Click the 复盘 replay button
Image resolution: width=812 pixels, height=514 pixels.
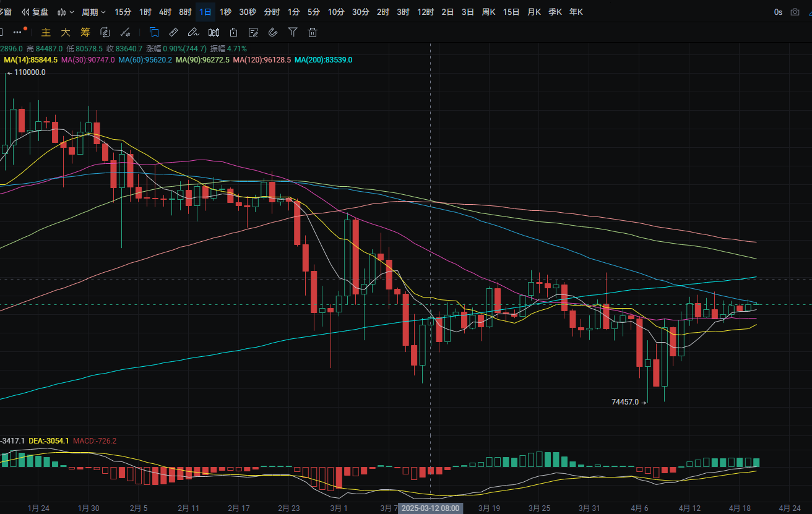tap(35, 12)
